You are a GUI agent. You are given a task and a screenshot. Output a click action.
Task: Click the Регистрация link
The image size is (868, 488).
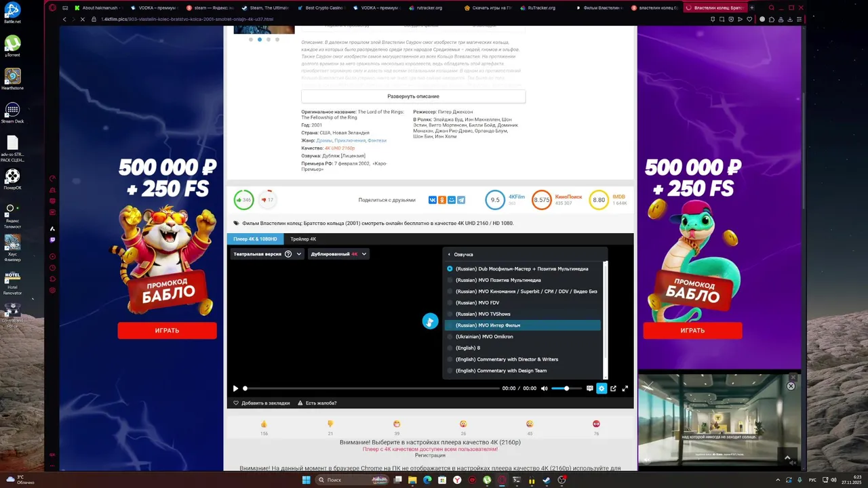click(x=430, y=455)
